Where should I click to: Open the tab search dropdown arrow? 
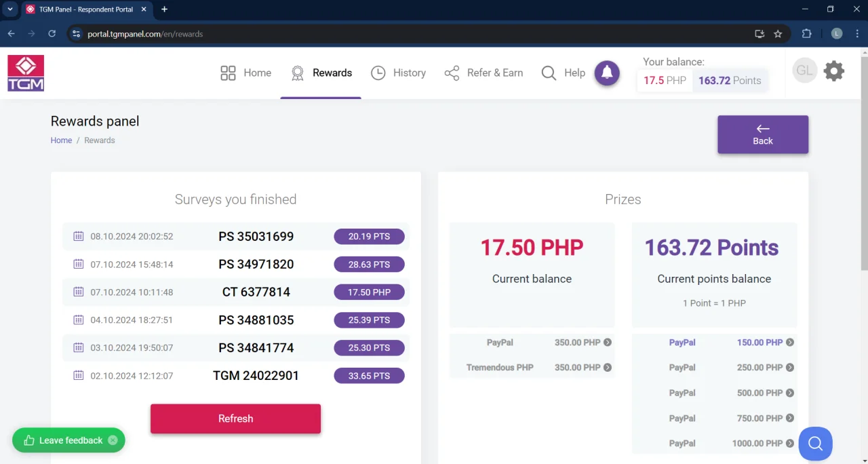click(10, 9)
